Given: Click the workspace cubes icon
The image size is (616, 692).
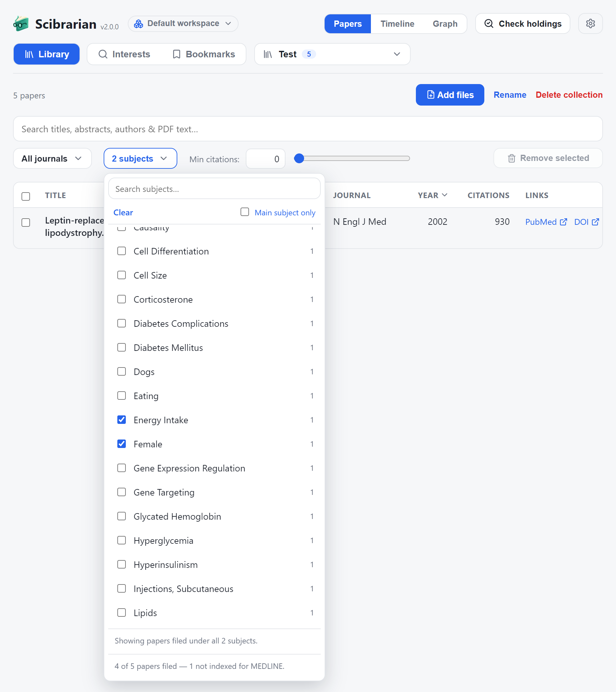Looking at the screenshot, I should click(x=139, y=24).
